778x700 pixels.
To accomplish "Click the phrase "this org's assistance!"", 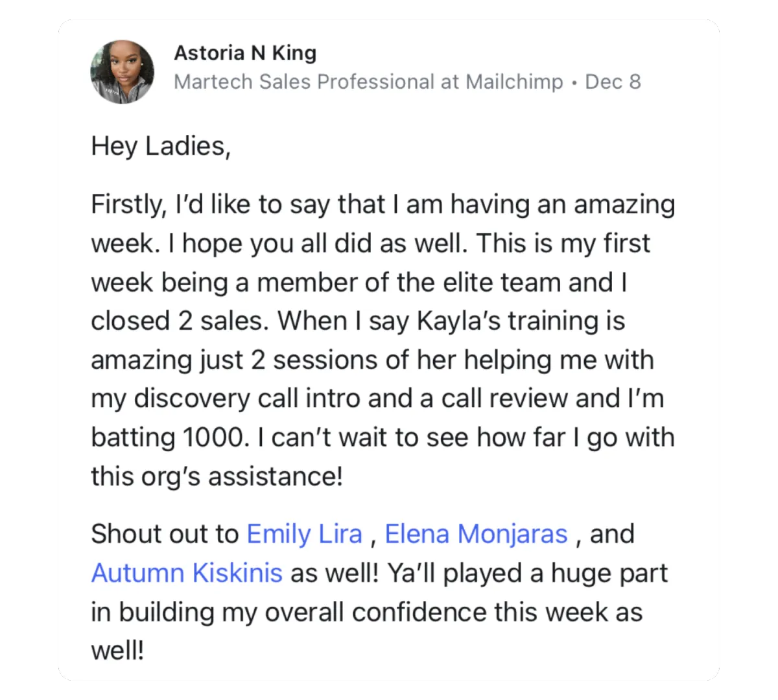I will point(217,476).
